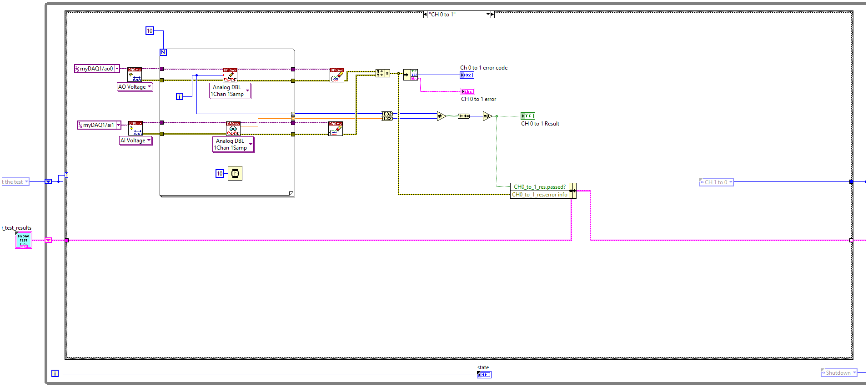
Task: Select the CH0_to_1_res.passed? bundle element
Action: [x=539, y=187]
